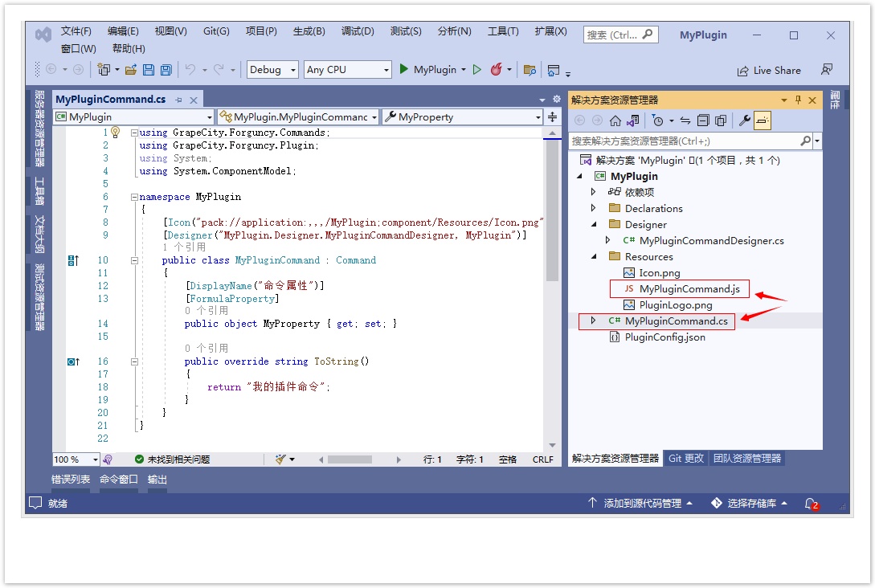Save the current file with the disk icon

pos(149,70)
